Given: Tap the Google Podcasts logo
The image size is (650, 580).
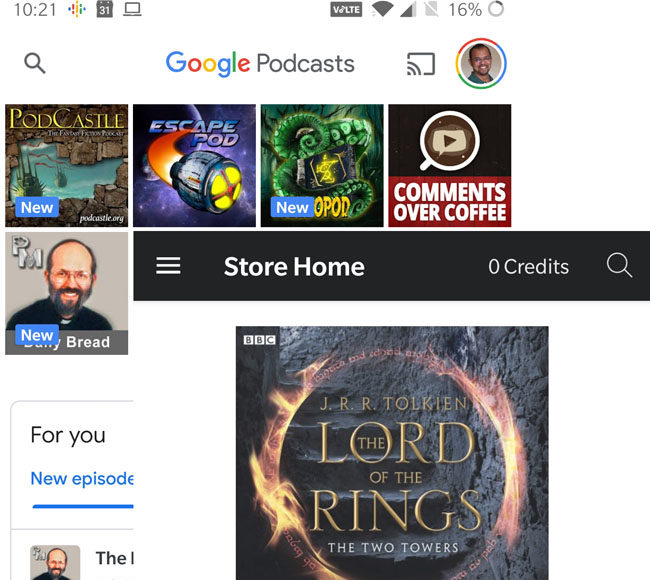Looking at the screenshot, I should click(260, 64).
